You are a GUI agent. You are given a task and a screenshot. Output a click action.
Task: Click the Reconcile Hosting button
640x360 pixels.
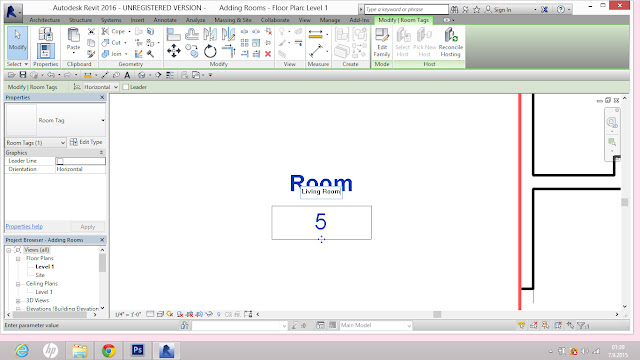click(x=451, y=42)
